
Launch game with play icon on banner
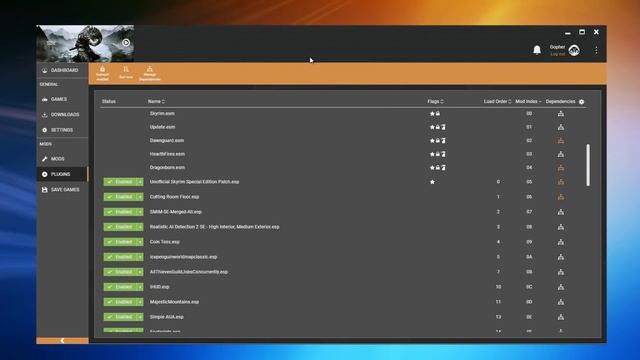tap(126, 42)
